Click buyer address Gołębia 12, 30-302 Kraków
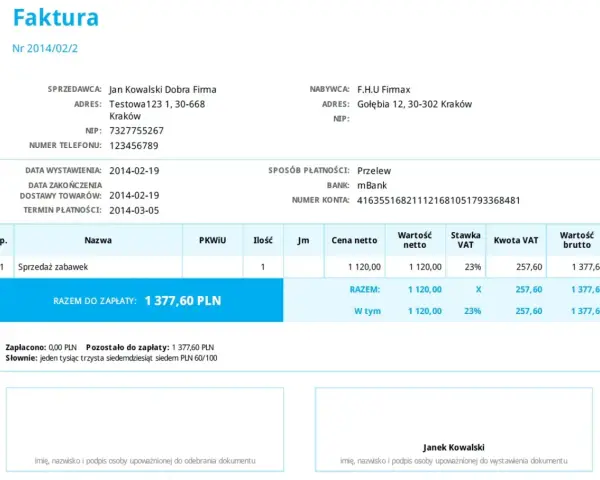The height and width of the screenshot is (480, 600). [414, 104]
